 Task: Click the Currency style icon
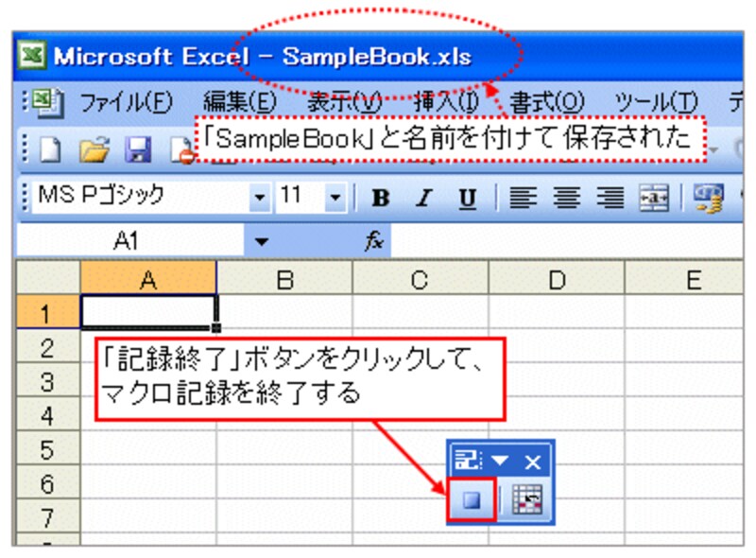click(708, 198)
